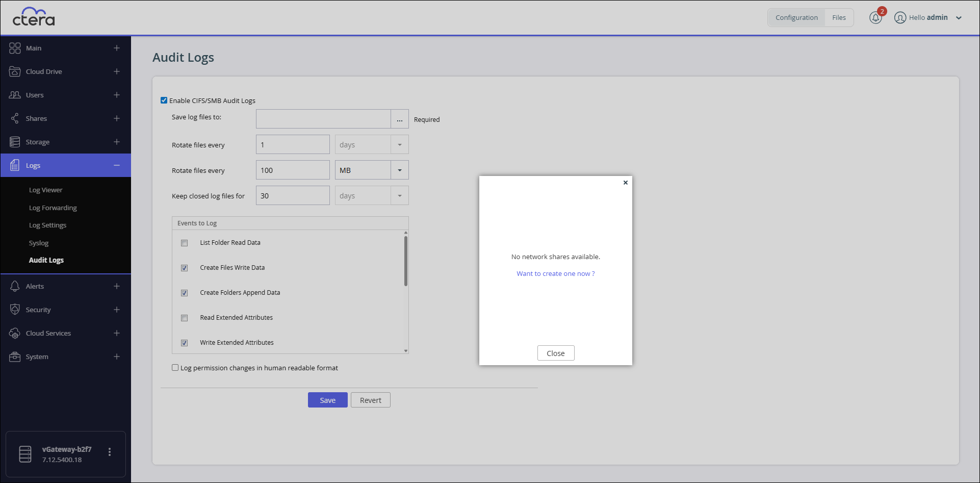The width and height of the screenshot is (980, 483).
Task: Click the Cloud Services gear-cloud icon
Action: [15, 333]
